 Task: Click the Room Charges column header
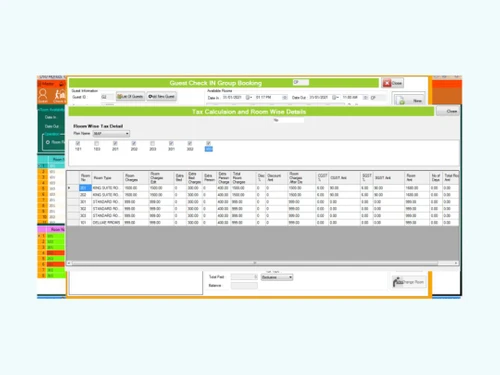pos(136,178)
